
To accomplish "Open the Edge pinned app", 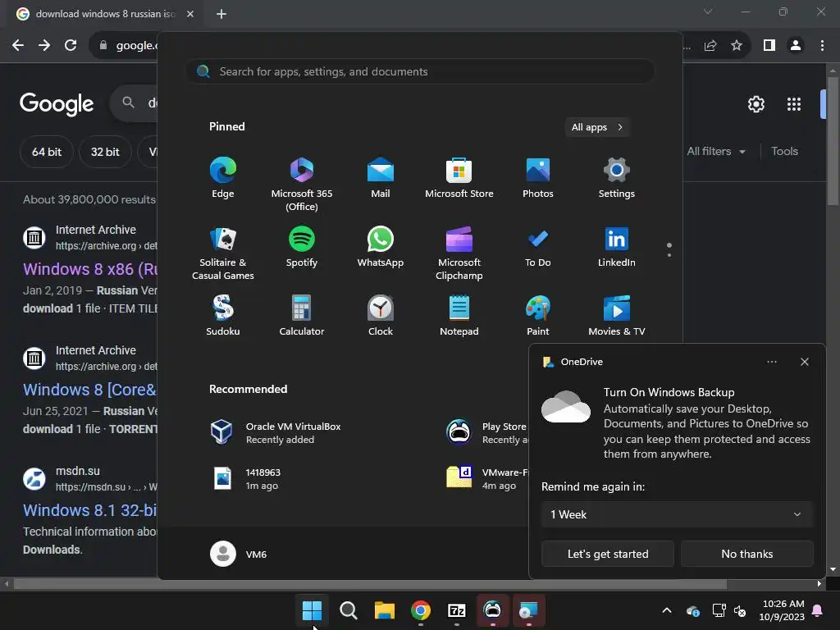I will click(223, 178).
